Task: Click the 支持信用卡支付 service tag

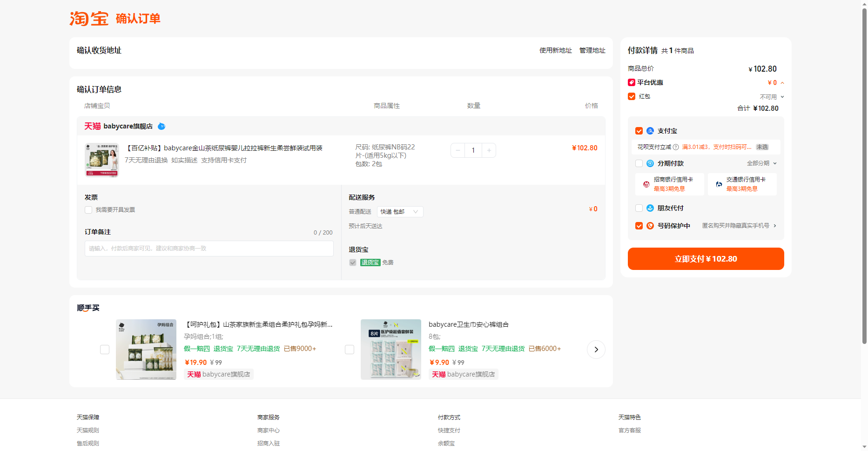Action: tap(224, 160)
